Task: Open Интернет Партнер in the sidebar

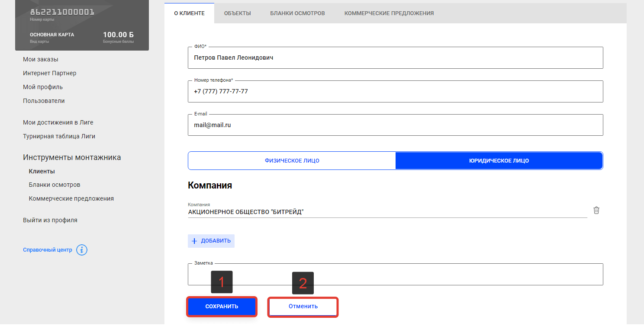Action: pyautogui.click(x=49, y=73)
